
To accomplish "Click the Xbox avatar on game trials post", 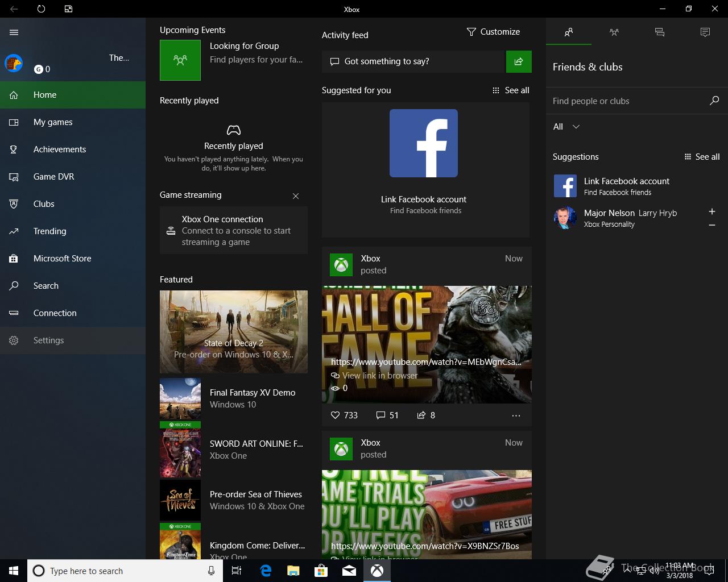I will [341, 449].
